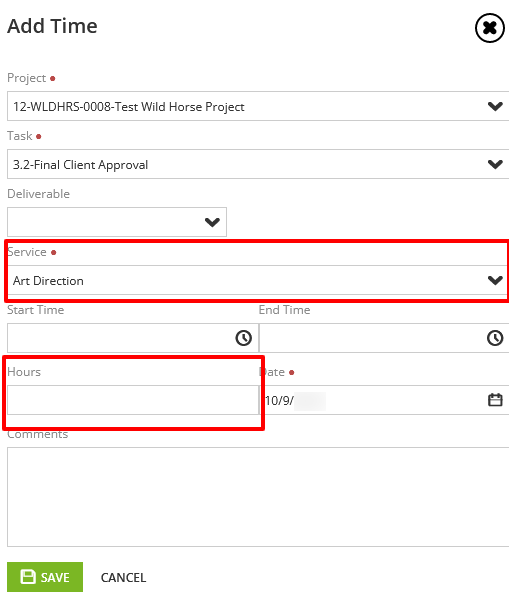Close the Add Time dialog with X icon
The width and height of the screenshot is (509, 608).
point(490,28)
